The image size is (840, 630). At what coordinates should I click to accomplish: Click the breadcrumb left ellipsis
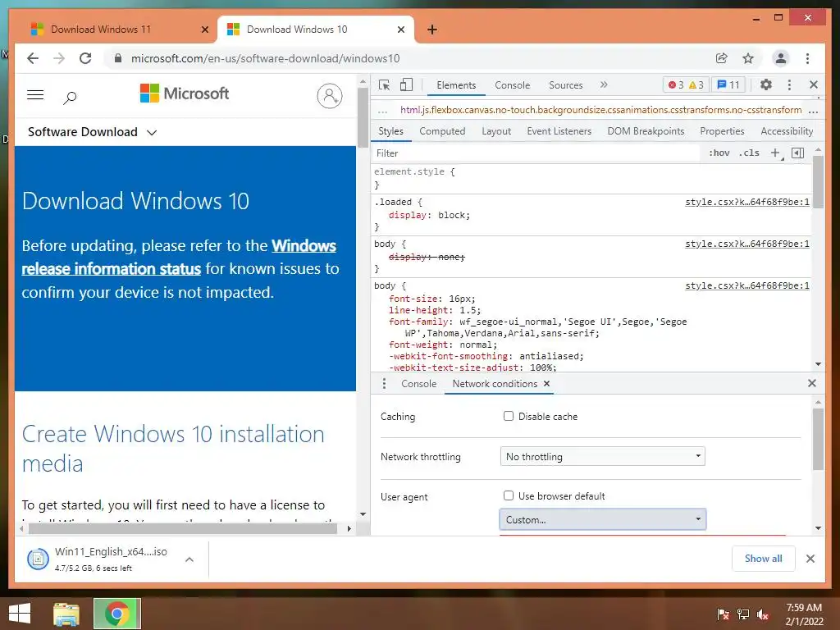382,111
